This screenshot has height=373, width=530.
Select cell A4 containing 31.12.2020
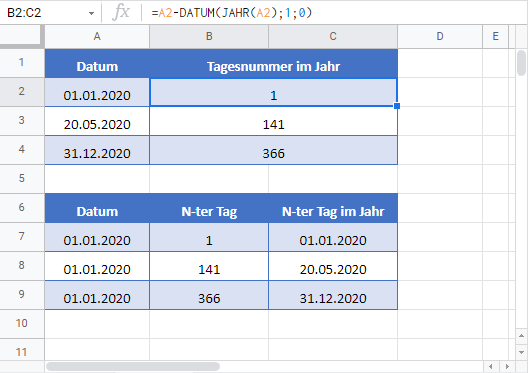tap(97, 151)
